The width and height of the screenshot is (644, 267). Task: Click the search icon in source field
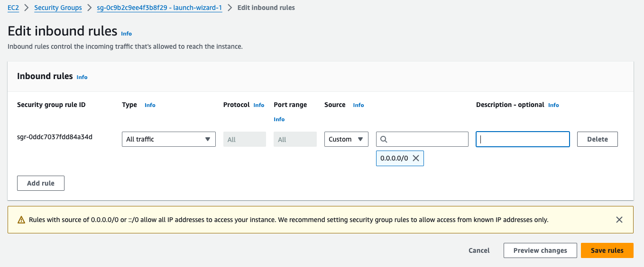click(384, 139)
